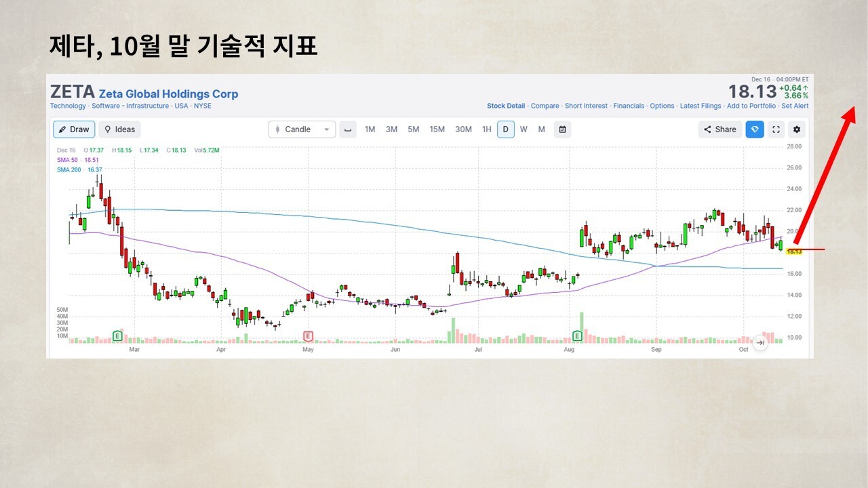Open the Technology sector link

click(x=68, y=106)
